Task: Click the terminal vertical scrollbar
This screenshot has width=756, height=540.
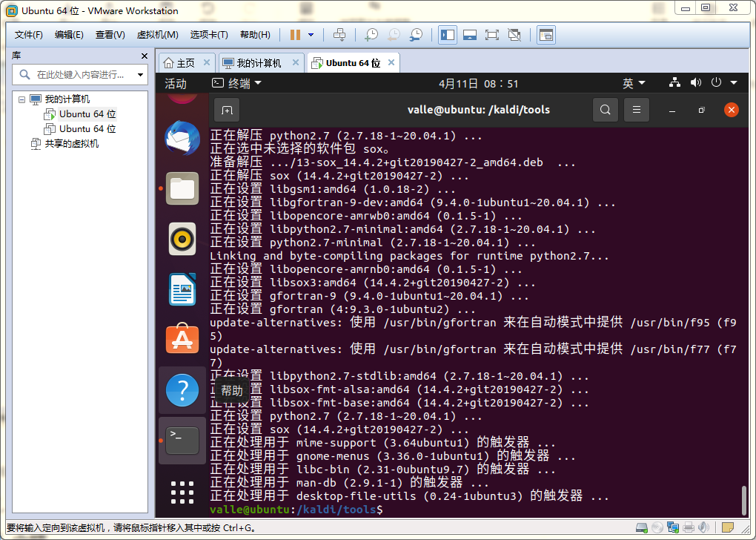Action: tap(744, 501)
